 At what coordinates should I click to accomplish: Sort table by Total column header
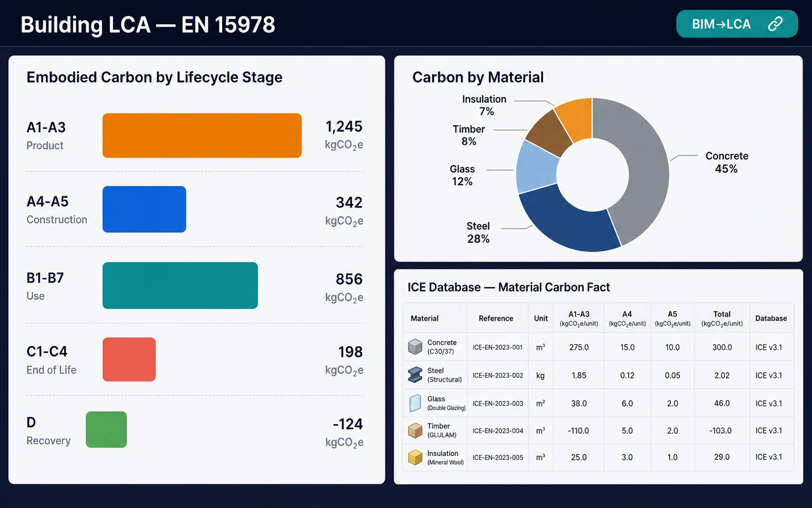click(x=722, y=318)
